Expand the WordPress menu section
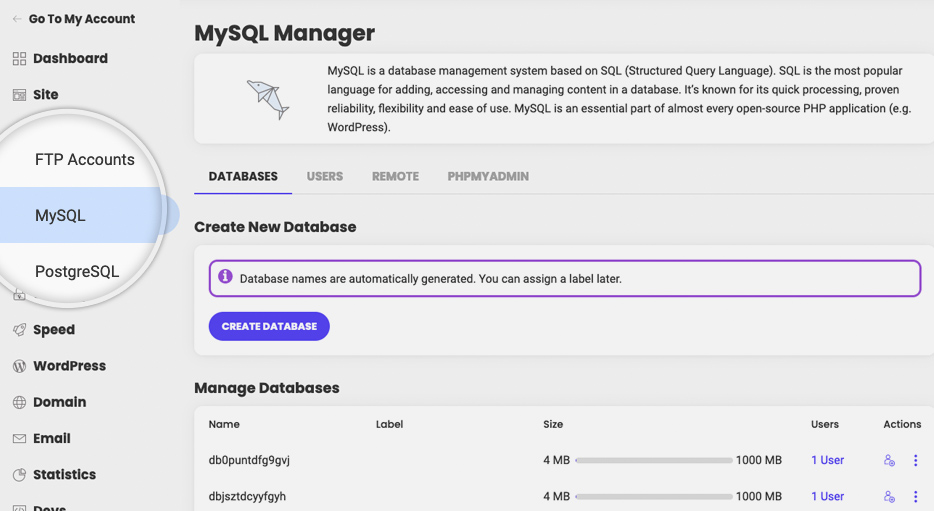This screenshot has height=511, width=934. [69, 366]
